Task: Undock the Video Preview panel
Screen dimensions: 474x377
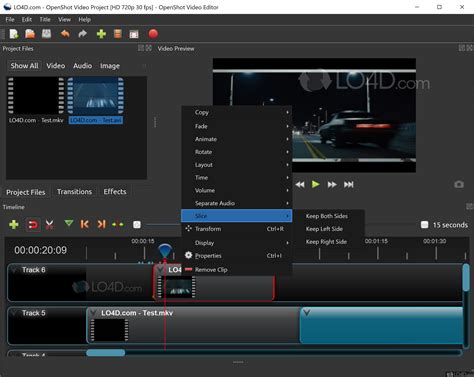Action: tap(462, 48)
